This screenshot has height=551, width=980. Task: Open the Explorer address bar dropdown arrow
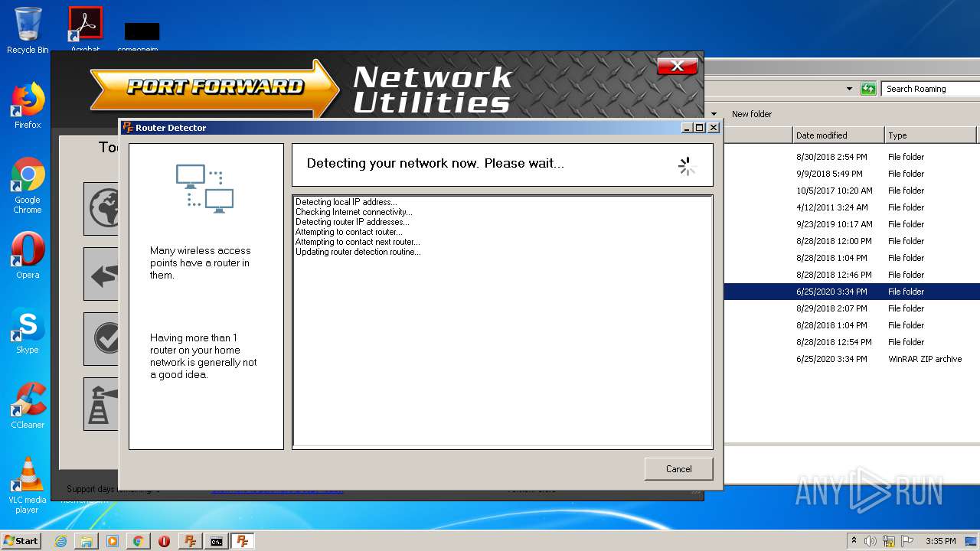coord(849,89)
